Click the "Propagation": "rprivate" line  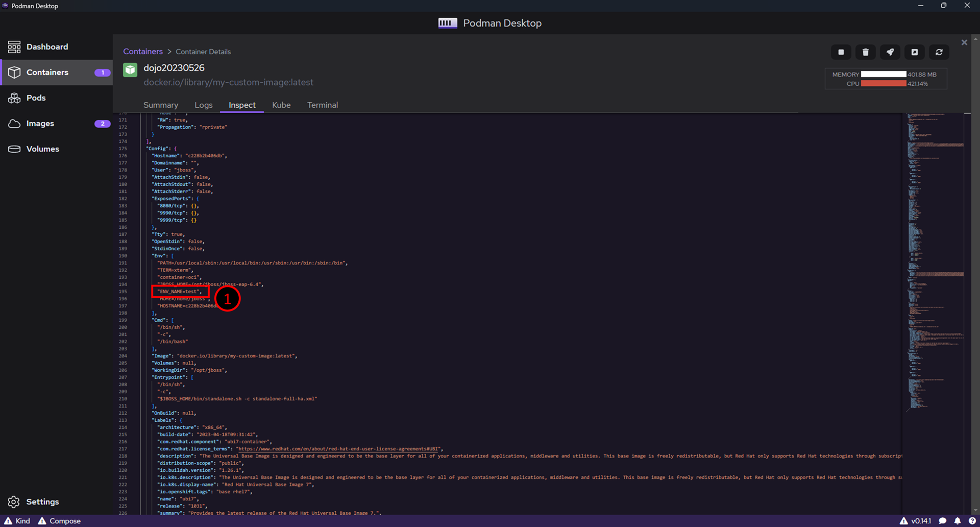pyautogui.click(x=192, y=127)
